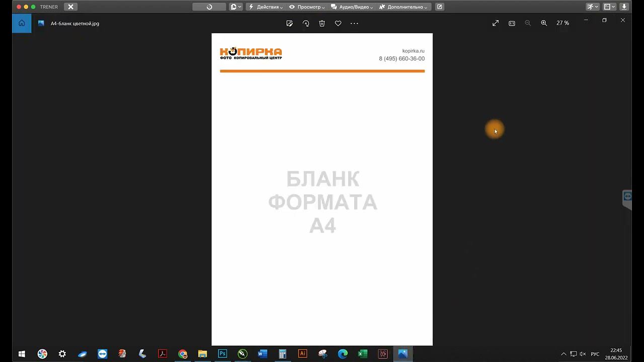Open Adobe Acrobat from the taskbar
The height and width of the screenshot is (362, 644).
[x=163, y=354]
